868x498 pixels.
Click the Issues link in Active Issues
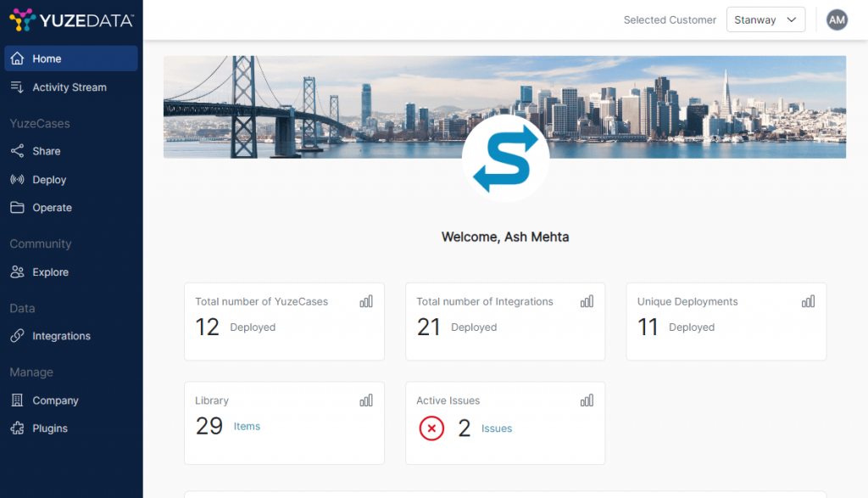497,428
